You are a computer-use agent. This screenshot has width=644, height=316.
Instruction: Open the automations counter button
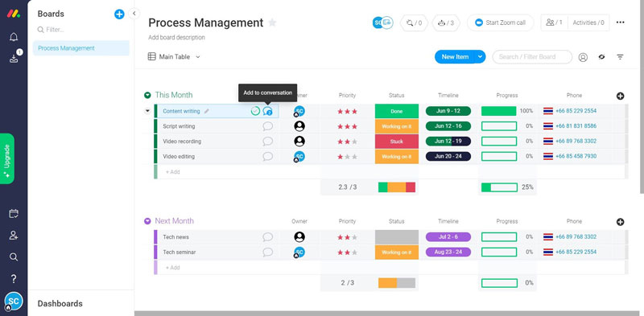point(446,23)
